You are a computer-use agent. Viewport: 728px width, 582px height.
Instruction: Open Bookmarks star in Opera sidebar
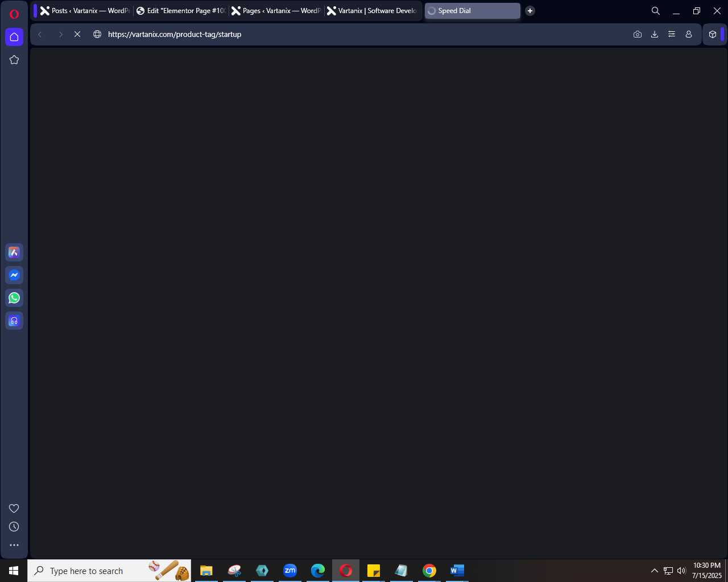14,60
